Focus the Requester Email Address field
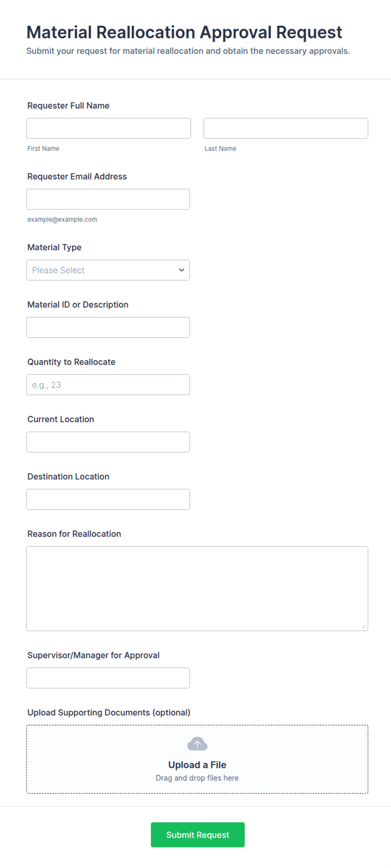 tap(108, 199)
